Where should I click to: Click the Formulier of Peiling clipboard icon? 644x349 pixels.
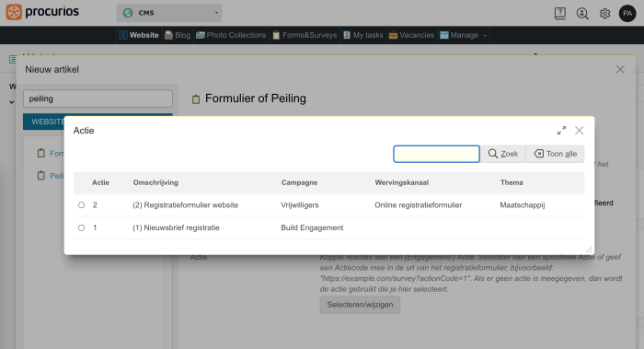(196, 99)
